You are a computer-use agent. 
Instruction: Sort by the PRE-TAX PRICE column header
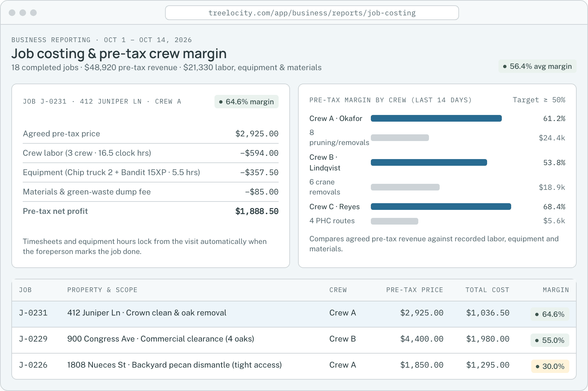click(415, 290)
